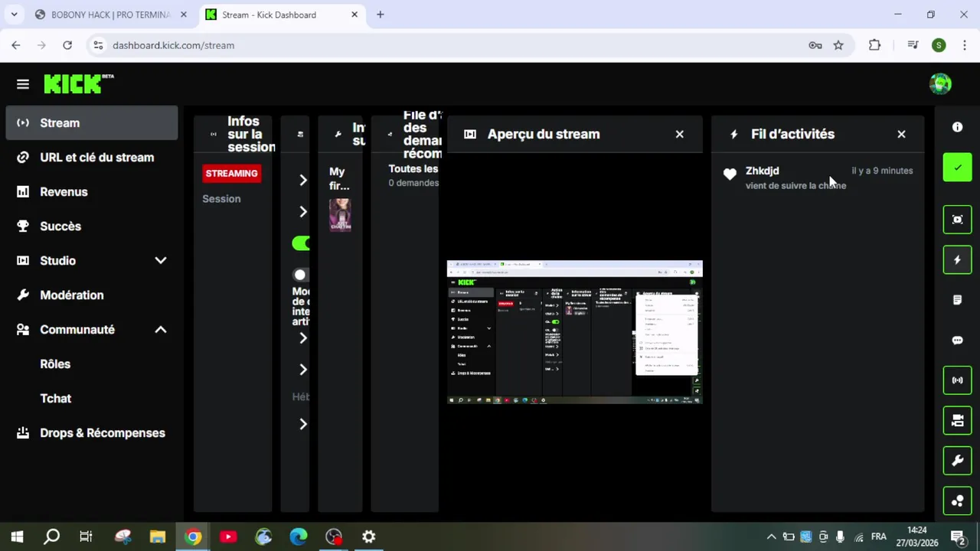This screenshot has height=551, width=980.
Task: Collapse the Communauté sidebar submenu
Action: coord(161,329)
